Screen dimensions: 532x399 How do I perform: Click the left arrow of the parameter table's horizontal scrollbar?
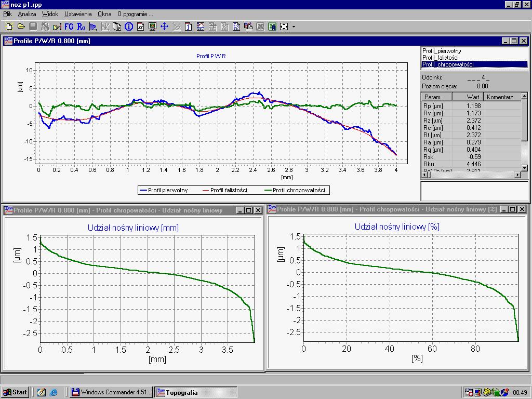click(424, 175)
